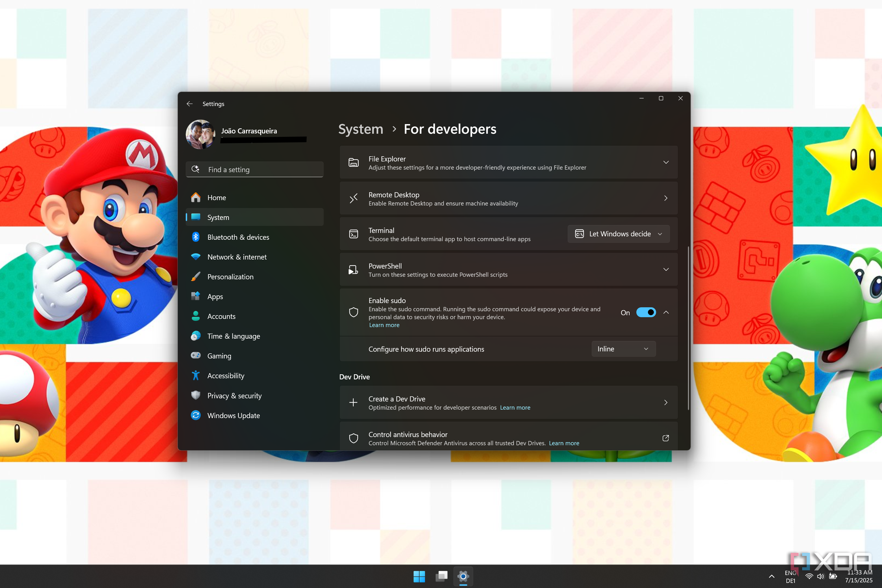Expand the File Explorer settings section
This screenshot has height=588, width=882.
tap(666, 162)
